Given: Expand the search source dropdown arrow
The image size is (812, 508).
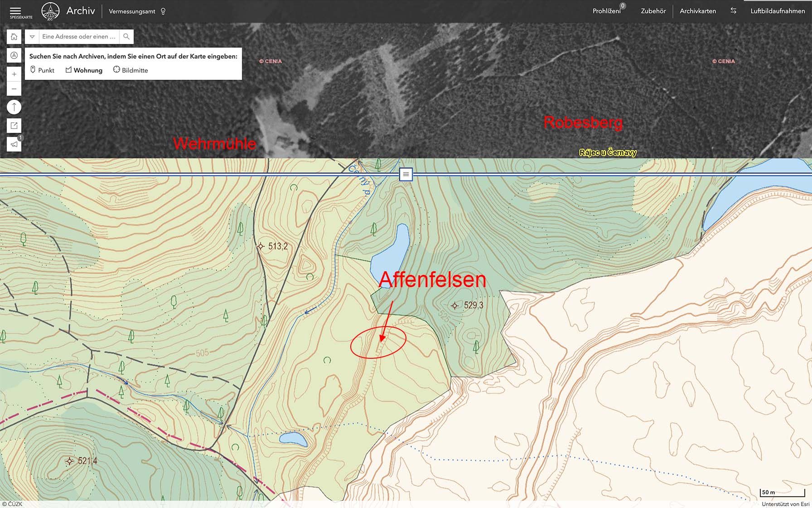Looking at the screenshot, I should 32,37.
